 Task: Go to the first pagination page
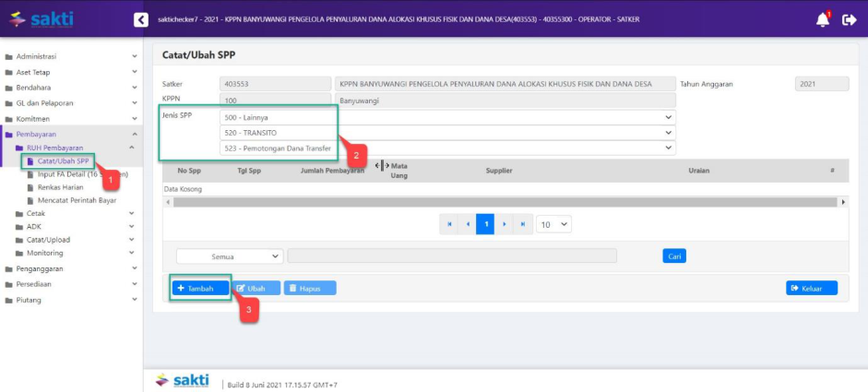[x=449, y=224]
